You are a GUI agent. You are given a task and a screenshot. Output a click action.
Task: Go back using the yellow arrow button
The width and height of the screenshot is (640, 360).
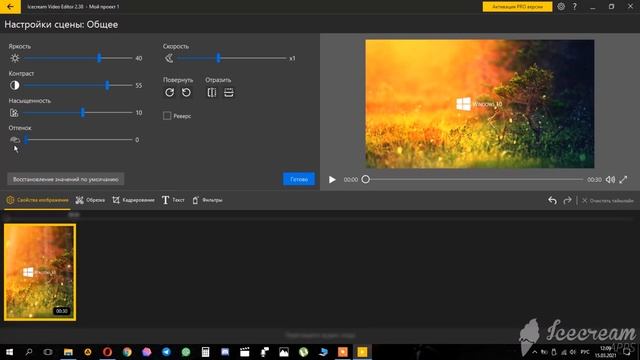tap(10, 7)
